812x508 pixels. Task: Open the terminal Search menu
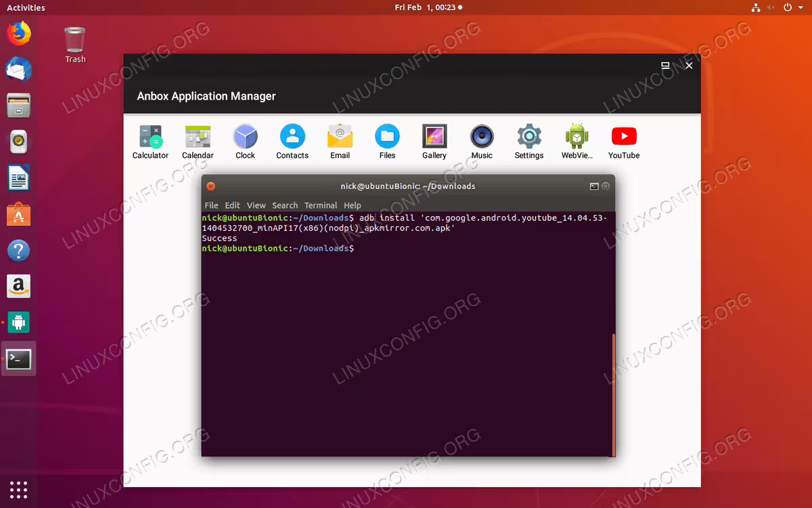[285, 205]
